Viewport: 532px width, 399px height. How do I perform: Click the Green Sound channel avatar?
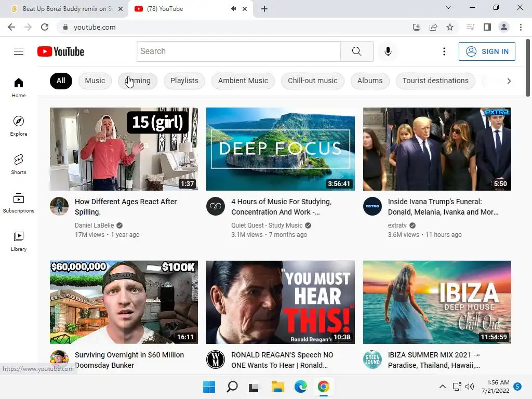[x=372, y=360]
